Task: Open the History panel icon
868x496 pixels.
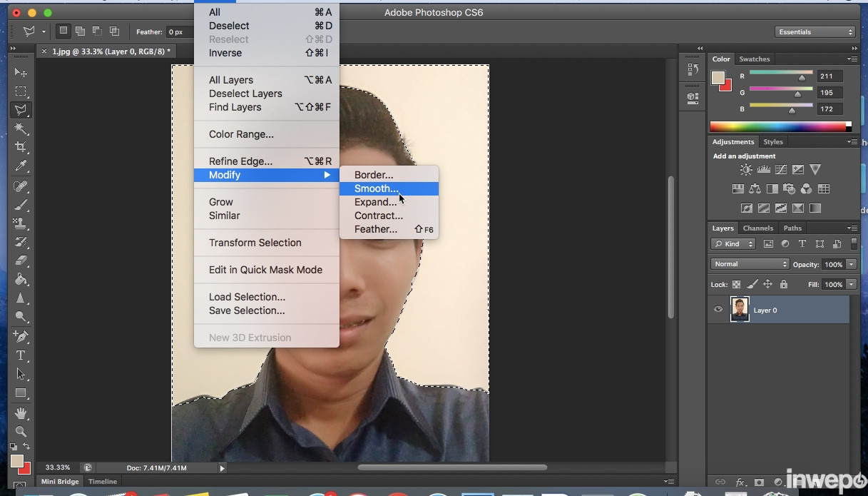Action: pos(692,69)
